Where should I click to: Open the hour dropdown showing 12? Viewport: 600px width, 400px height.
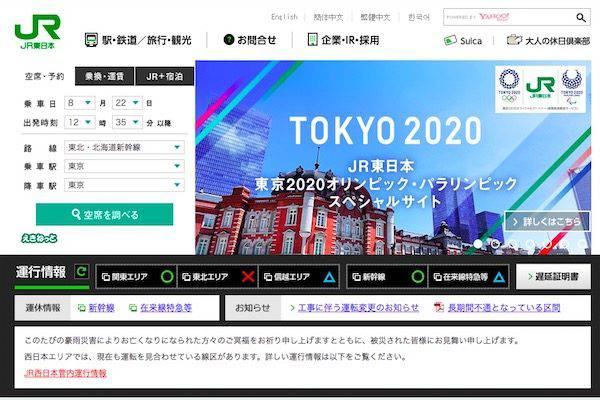point(80,122)
